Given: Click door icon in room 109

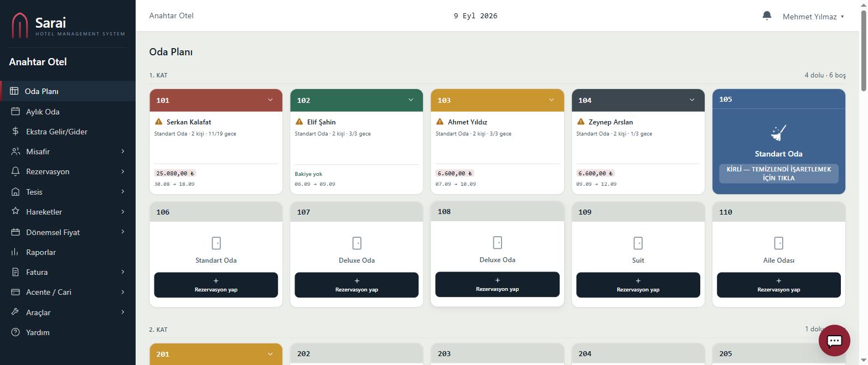Looking at the screenshot, I should [638, 243].
